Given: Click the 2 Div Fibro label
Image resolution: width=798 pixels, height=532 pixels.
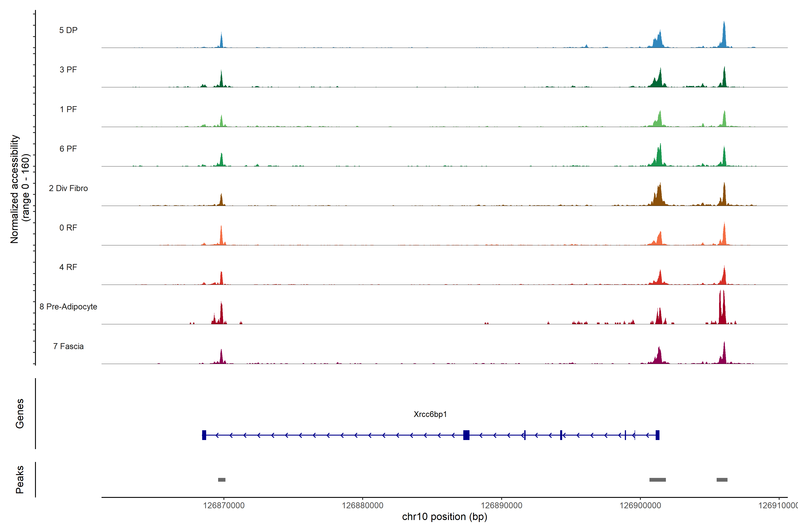Looking at the screenshot, I should click(68, 188).
